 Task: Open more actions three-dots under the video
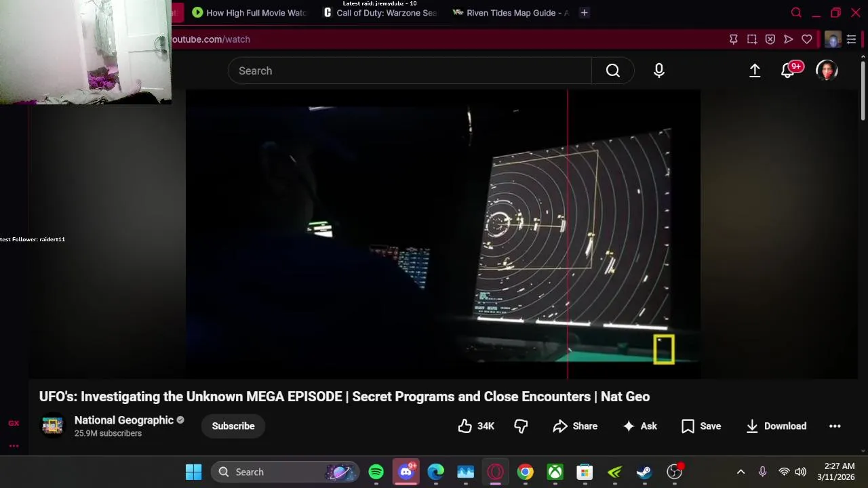(x=835, y=426)
